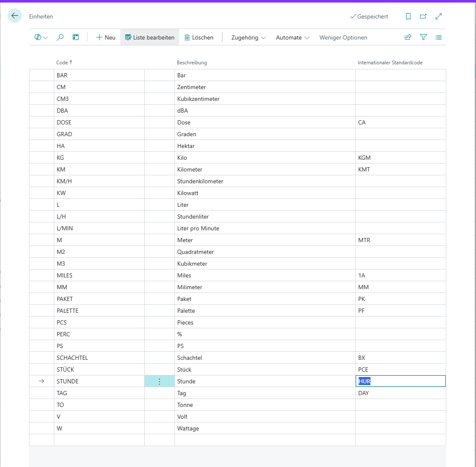
Task: Click the Gespeichert status indicator
Action: [x=369, y=16]
